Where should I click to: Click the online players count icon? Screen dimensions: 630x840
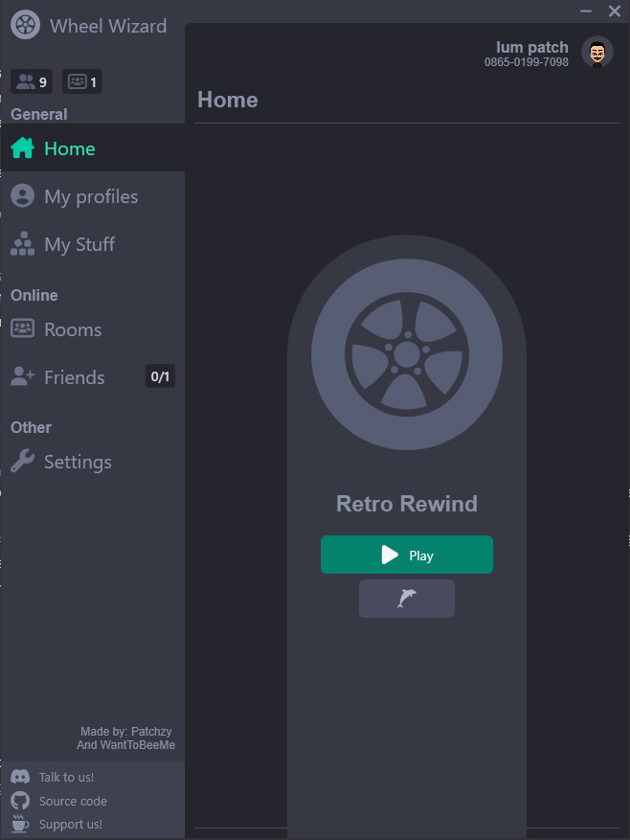point(26,81)
